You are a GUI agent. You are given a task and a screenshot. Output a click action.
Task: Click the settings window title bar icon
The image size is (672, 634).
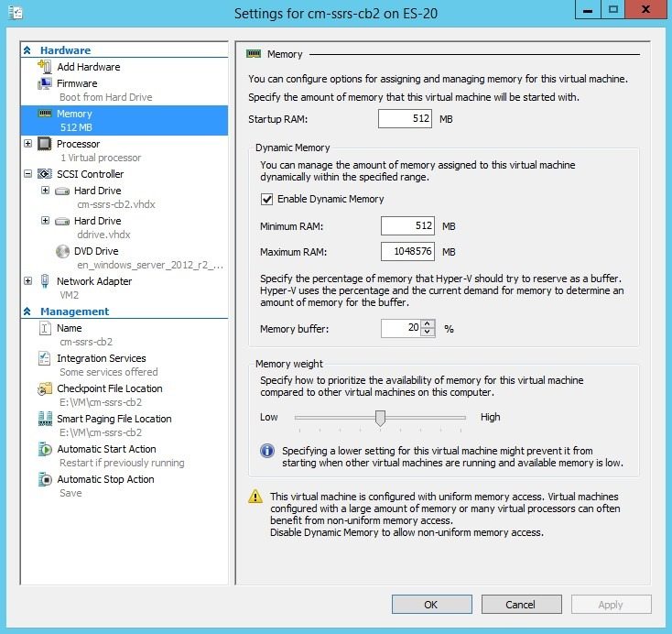pos(16,13)
